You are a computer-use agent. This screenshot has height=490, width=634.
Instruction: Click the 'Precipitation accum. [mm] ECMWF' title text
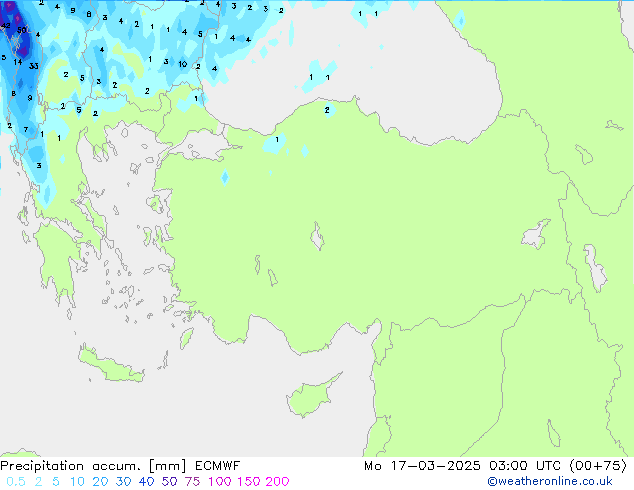(120, 466)
